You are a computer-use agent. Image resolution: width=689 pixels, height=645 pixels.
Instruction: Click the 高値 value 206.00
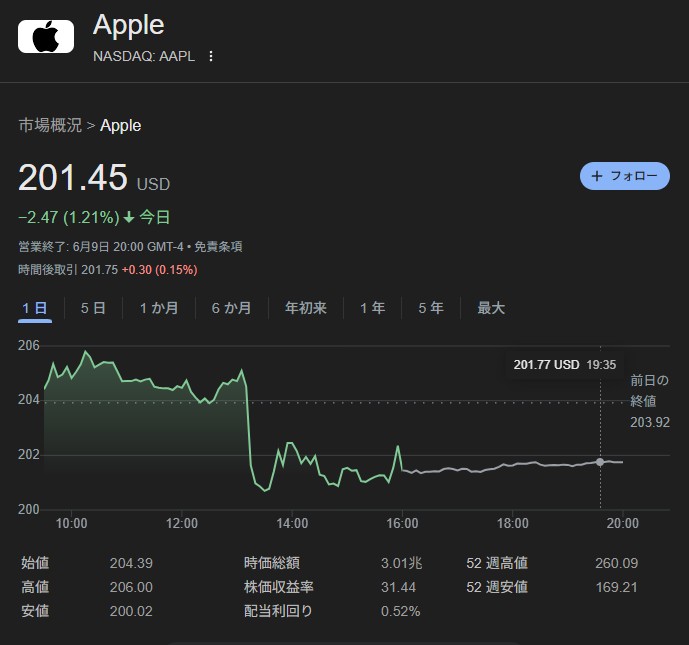131,587
